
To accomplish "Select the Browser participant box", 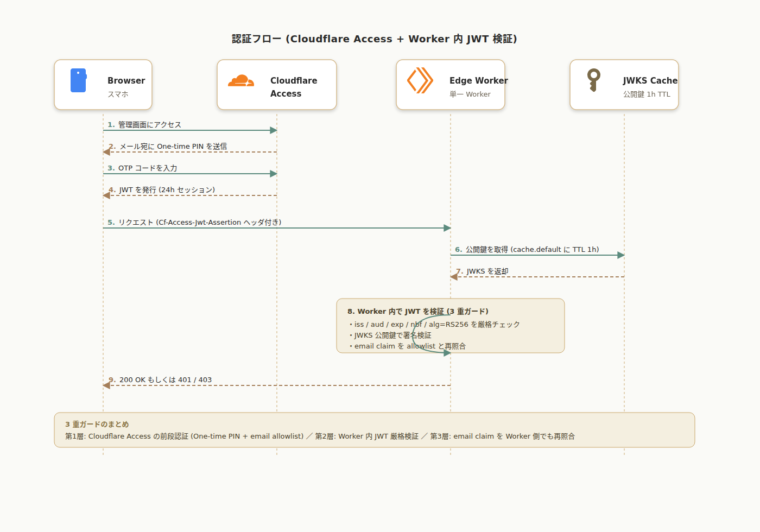I will coord(103,85).
